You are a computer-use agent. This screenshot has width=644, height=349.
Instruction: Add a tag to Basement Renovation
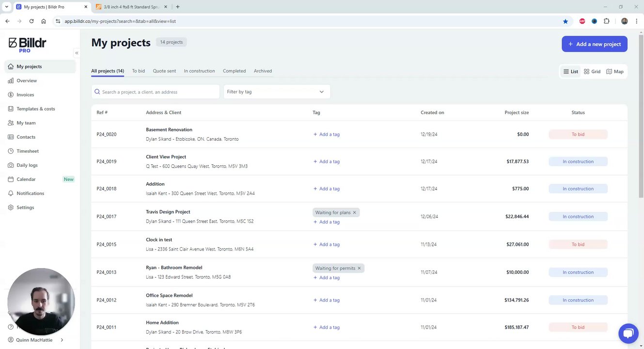pos(327,134)
